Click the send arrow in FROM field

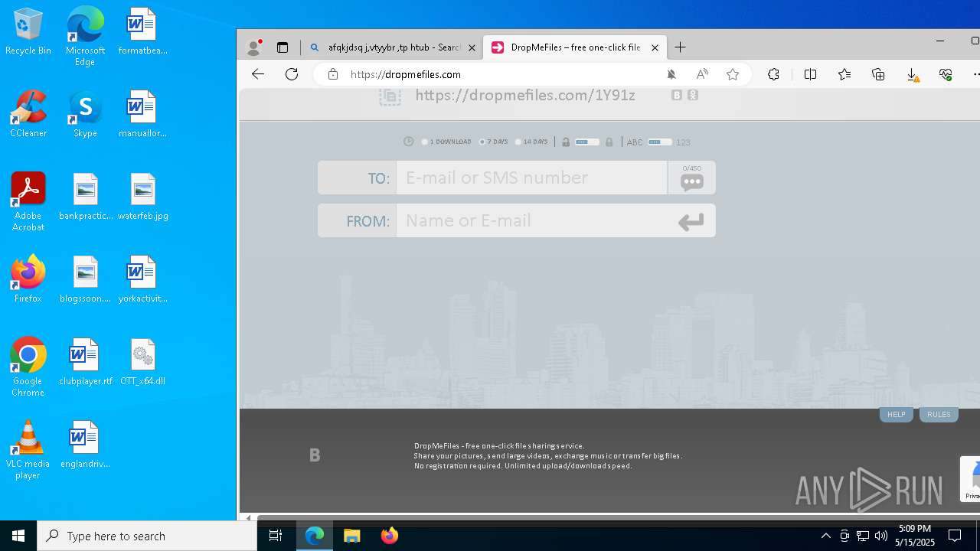point(691,222)
